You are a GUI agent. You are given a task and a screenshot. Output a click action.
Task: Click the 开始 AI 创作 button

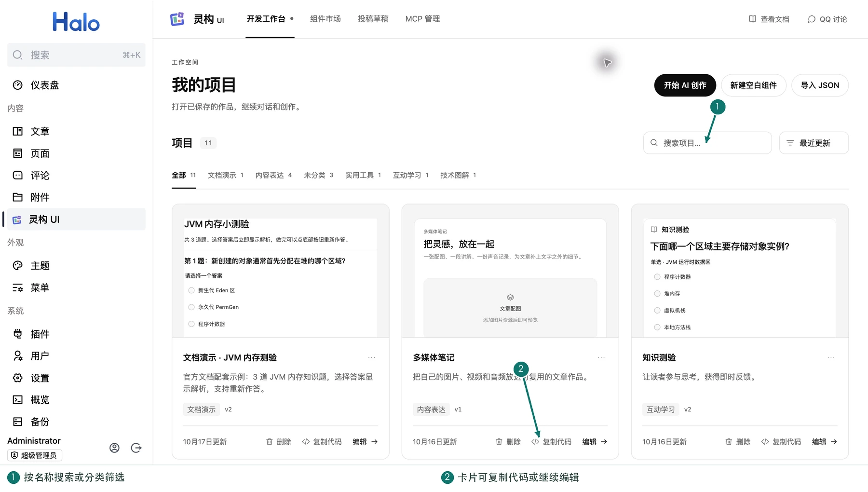(x=685, y=85)
